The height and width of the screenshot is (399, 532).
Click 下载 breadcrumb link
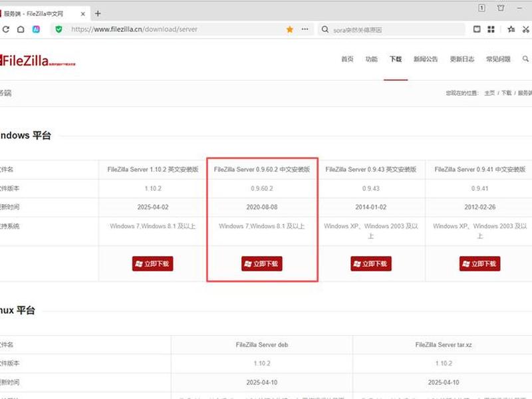506,93
